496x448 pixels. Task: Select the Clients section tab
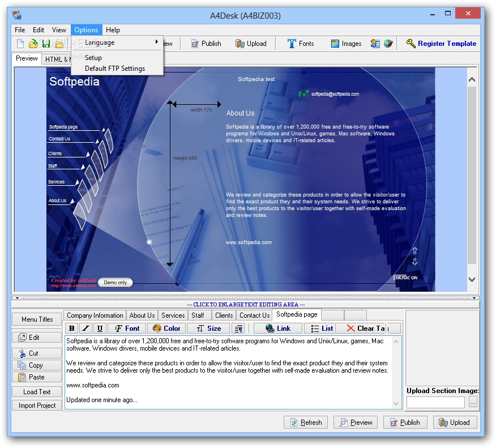coord(224,315)
